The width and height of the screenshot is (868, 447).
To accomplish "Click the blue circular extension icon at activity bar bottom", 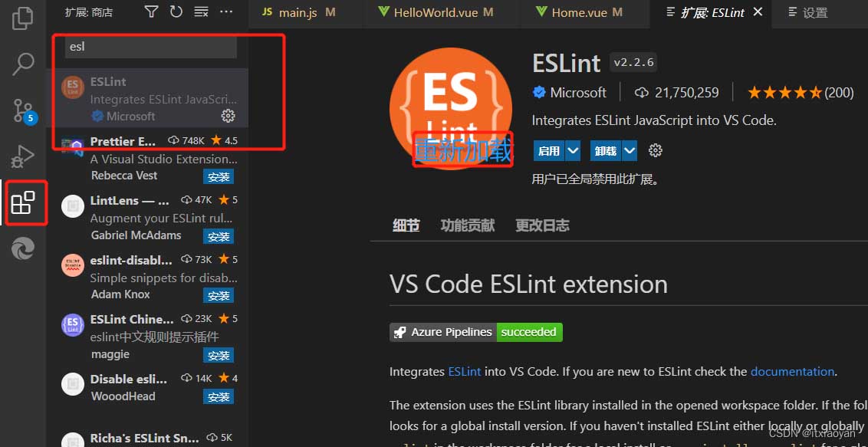I will pos(22,248).
